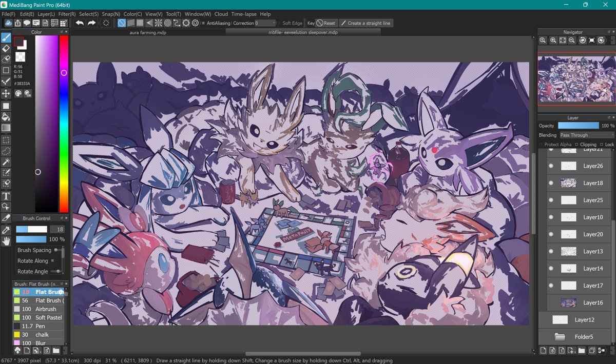This screenshot has height=364, width=616.
Task: Select the Eyedropper tool
Action: [6, 230]
